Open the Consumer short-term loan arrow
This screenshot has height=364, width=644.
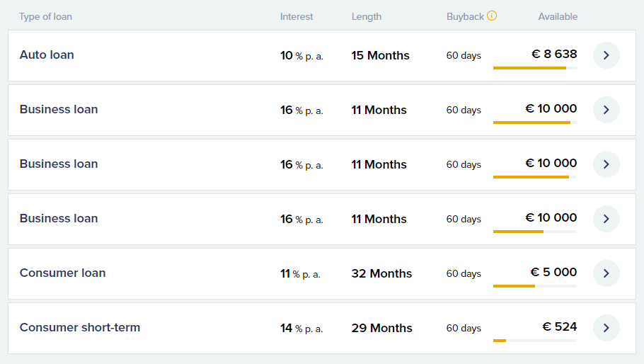606,328
